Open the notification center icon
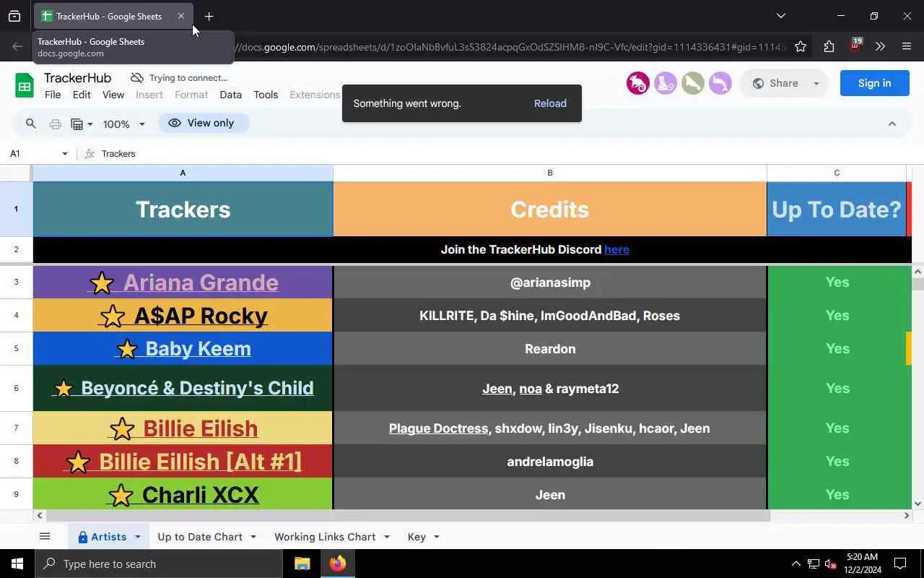Image resolution: width=924 pixels, height=578 pixels. coord(900,564)
